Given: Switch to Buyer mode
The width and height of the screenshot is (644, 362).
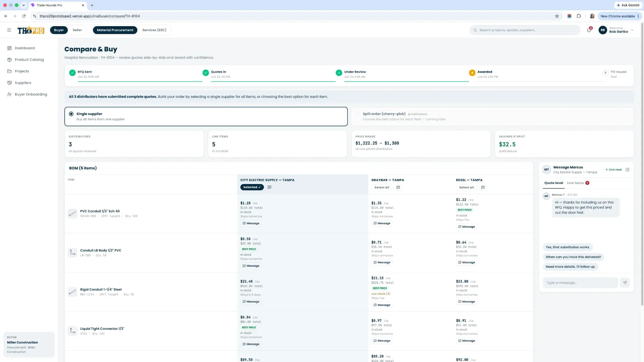Looking at the screenshot, I should pos(59,30).
